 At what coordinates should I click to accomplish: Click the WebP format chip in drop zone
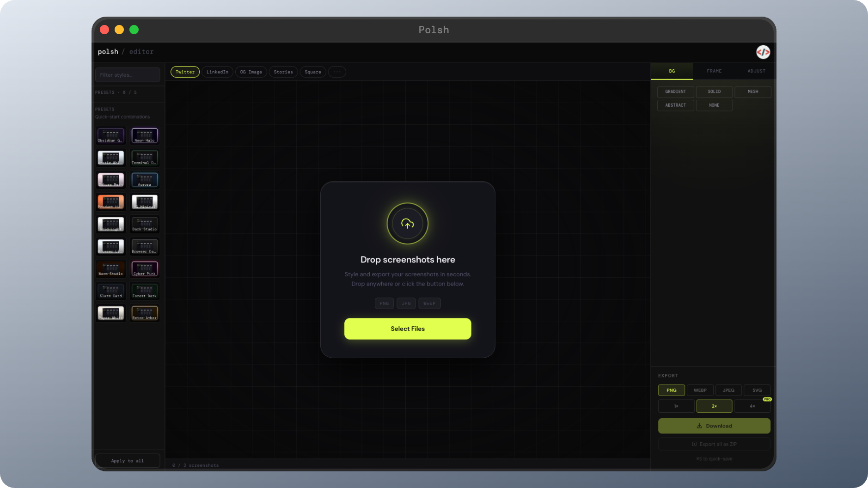429,304
